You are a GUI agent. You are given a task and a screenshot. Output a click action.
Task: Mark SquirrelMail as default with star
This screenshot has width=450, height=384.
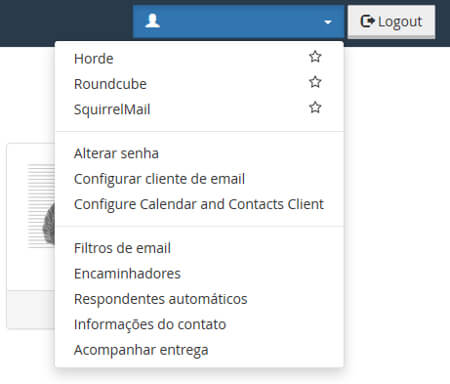click(315, 107)
